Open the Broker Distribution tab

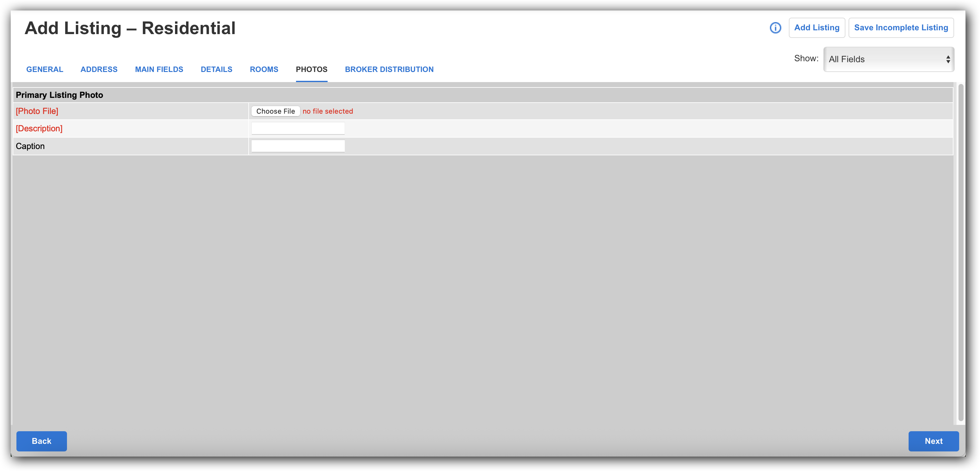click(x=389, y=69)
